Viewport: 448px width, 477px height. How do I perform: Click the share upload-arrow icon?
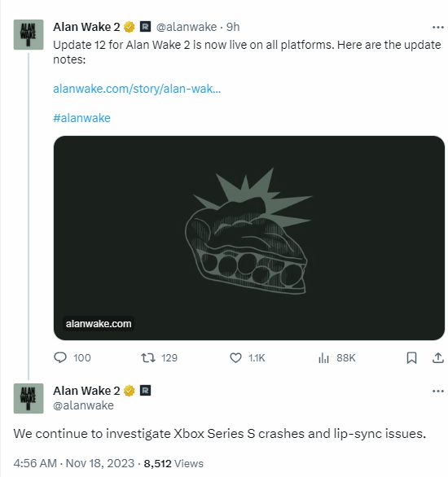437,358
